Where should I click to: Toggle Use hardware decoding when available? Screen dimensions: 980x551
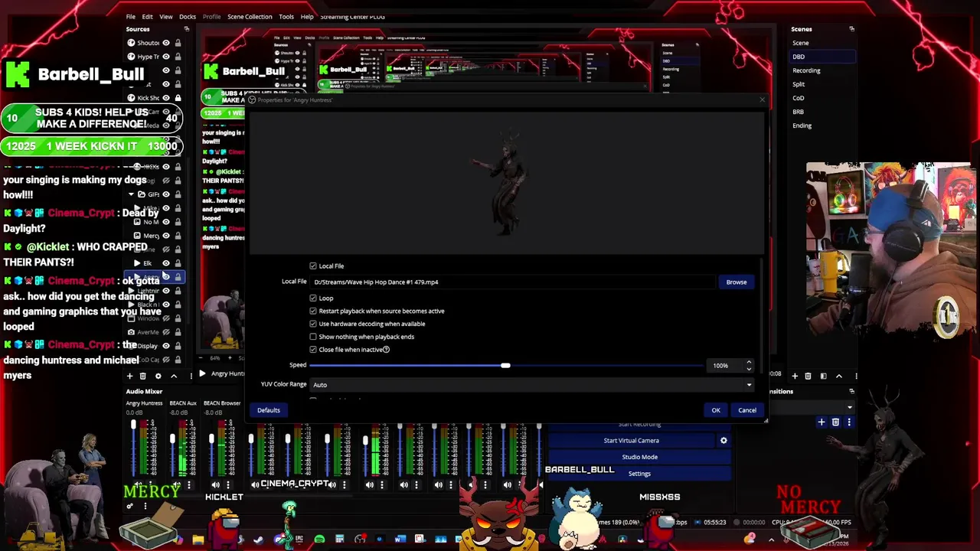[313, 324]
